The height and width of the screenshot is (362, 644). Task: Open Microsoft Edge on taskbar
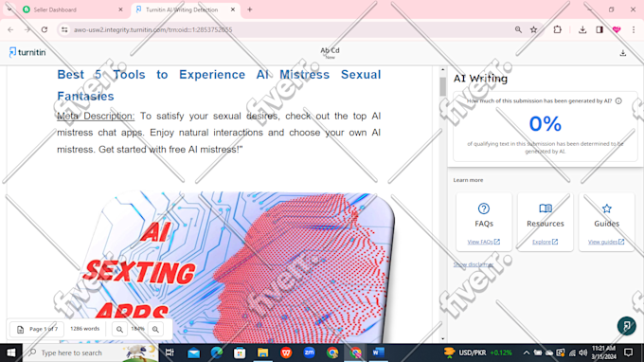[217, 353]
